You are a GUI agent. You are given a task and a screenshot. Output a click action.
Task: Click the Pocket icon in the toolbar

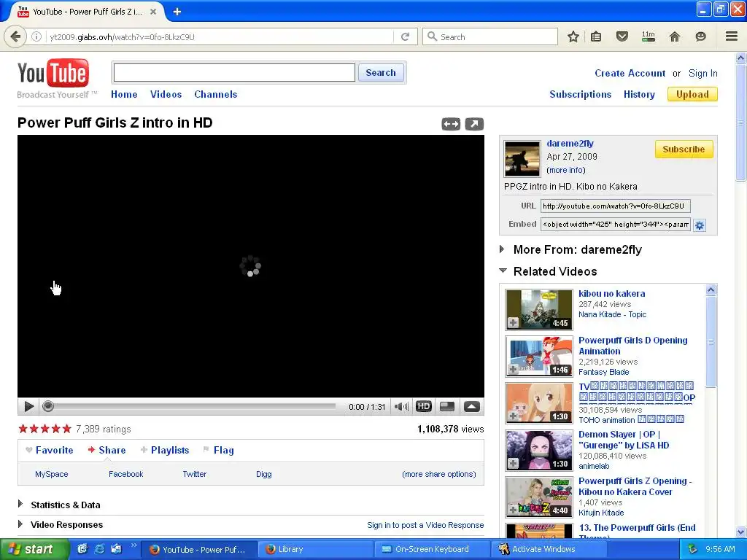coord(622,36)
